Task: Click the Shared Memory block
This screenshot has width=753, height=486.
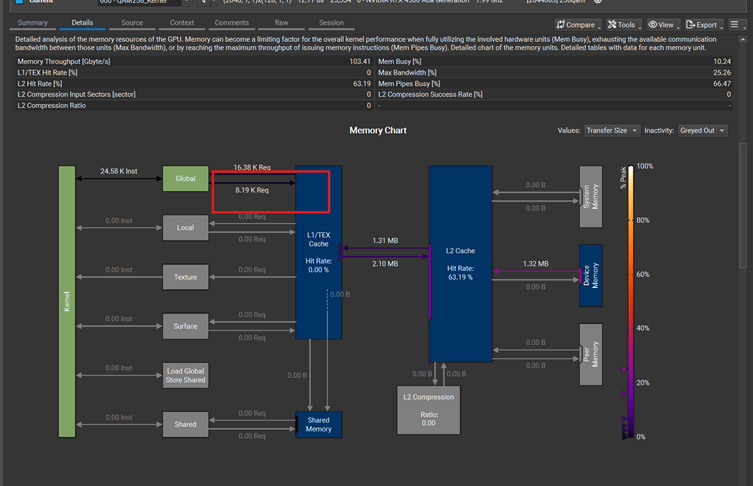Action: 319,425
